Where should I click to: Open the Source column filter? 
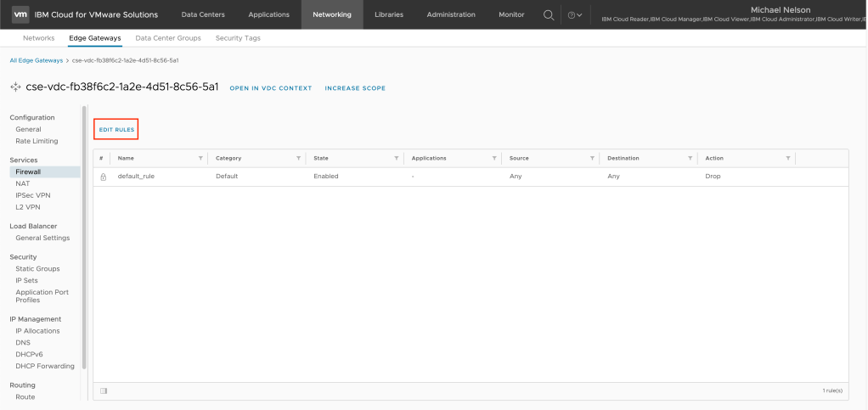tap(592, 158)
